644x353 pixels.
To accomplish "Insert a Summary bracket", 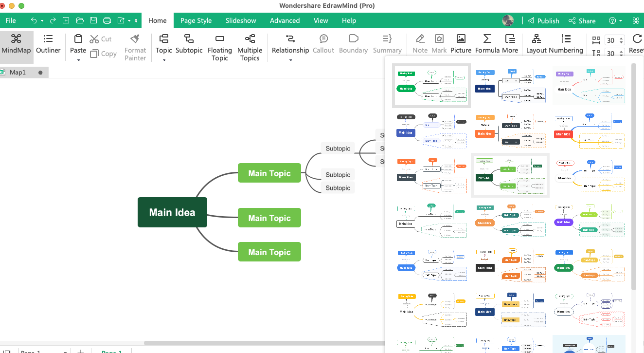I will point(387,44).
